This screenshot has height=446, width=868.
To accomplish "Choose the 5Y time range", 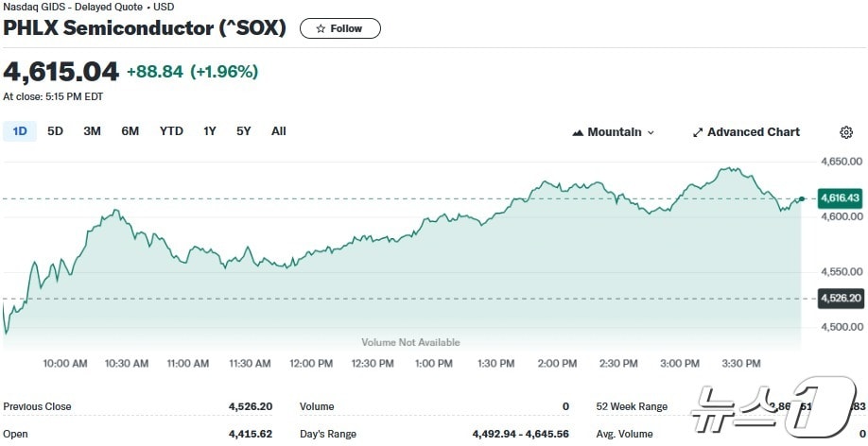I will pos(244,131).
